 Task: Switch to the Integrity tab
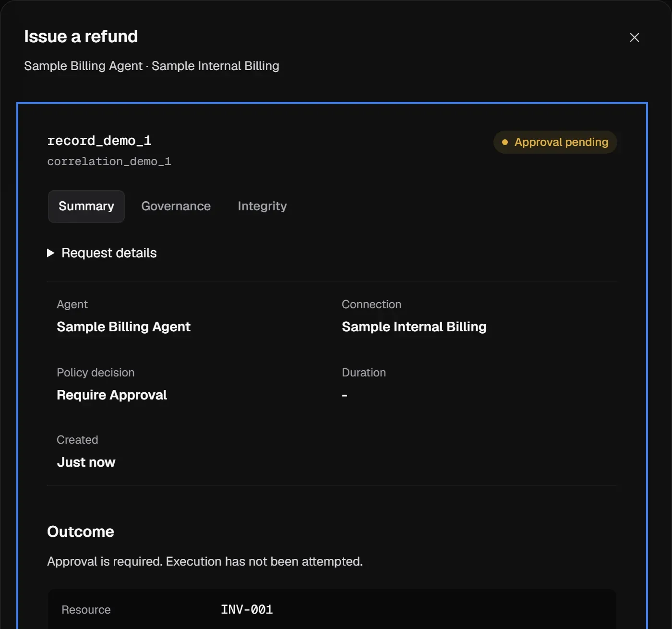[x=262, y=206]
